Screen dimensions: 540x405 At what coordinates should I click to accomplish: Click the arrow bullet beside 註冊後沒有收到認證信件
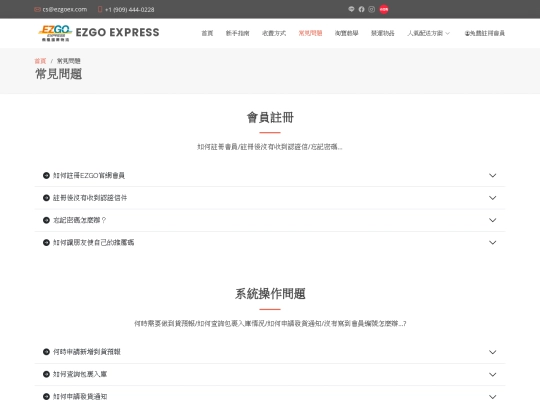pyautogui.click(x=46, y=198)
